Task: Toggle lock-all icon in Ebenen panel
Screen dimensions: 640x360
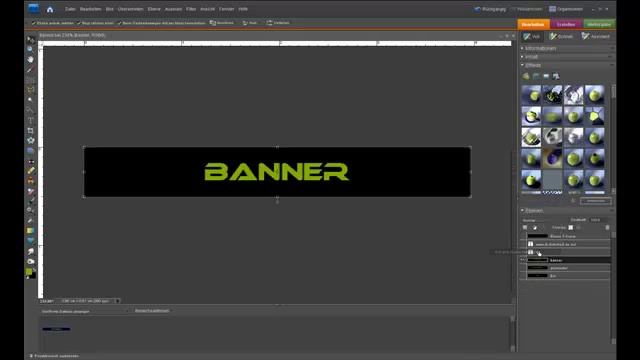Action: coord(578,228)
